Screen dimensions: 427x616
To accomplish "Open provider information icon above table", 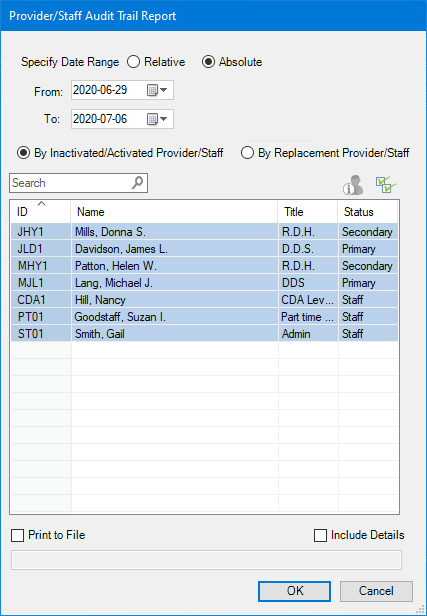I will click(353, 185).
